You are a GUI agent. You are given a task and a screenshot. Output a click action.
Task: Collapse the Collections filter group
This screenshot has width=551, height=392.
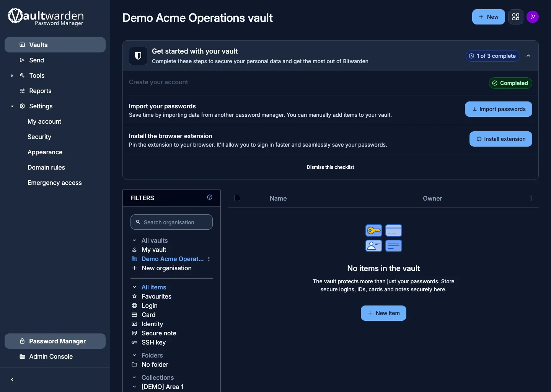[x=134, y=377]
